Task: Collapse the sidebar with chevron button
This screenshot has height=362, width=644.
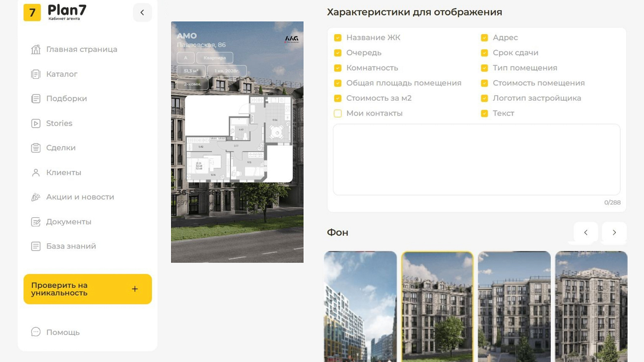Action: pyautogui.click(x=142, y=12)
